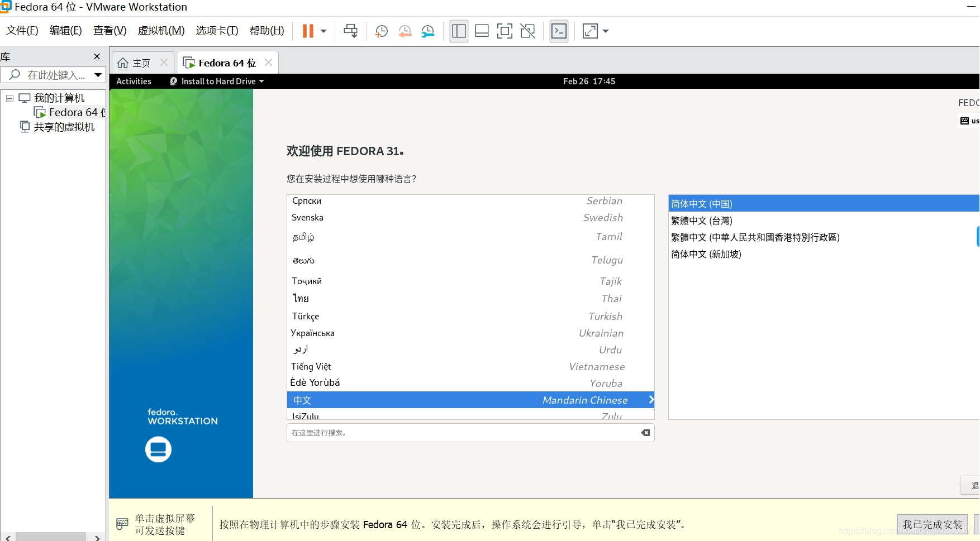The height and width of the screenshot is (541, 980).
Task: Close the library panel
Action: tap(97, 56)
